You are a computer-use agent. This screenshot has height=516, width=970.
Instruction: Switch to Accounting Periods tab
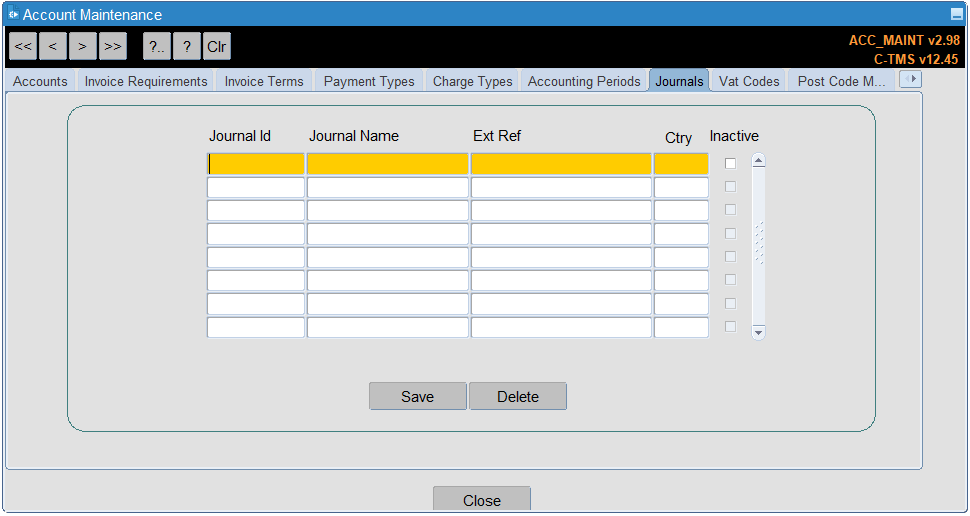[584, 81]
